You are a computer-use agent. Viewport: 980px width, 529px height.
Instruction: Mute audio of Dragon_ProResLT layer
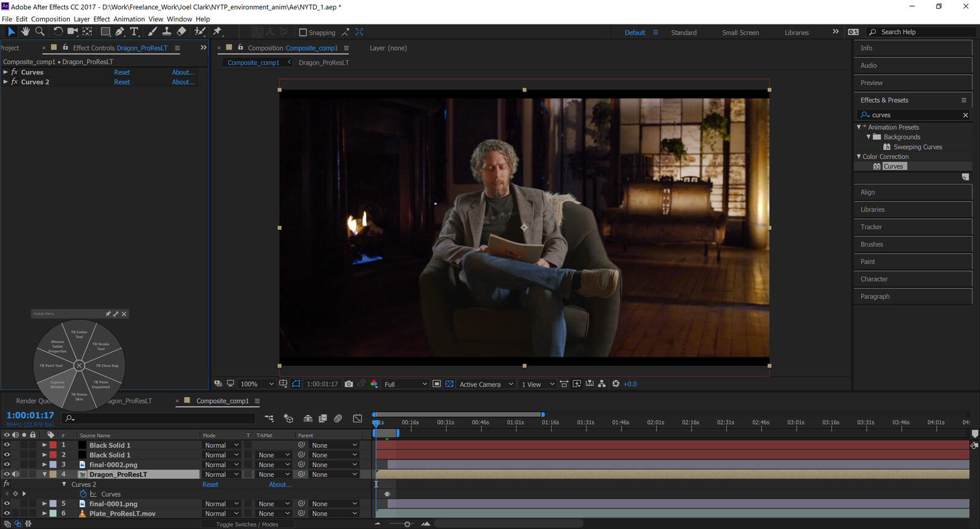15,474
